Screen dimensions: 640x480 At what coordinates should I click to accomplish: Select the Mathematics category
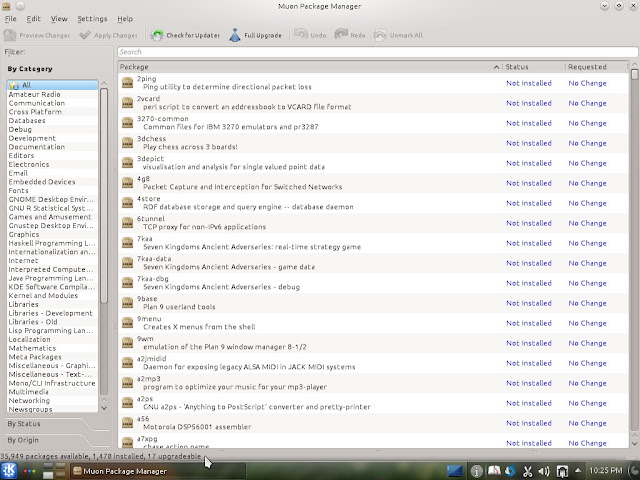click(x=52, y=348)
